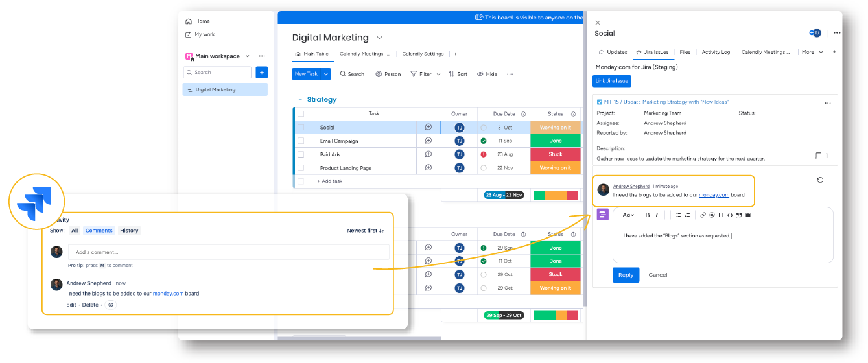868x363 pixels.
Task: Open updates conversation for Paid Ads task
Action: pos(428,154)
